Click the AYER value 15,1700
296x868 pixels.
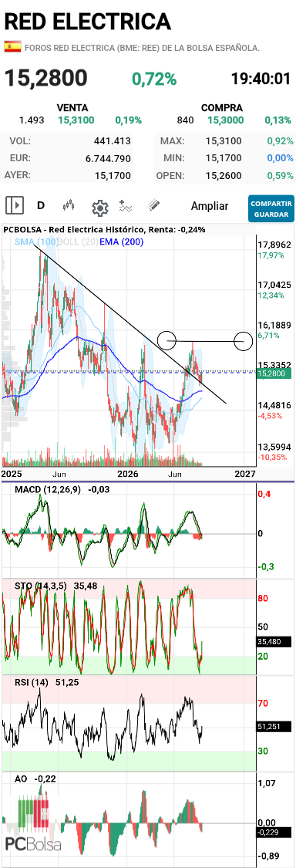click(113, 175)
